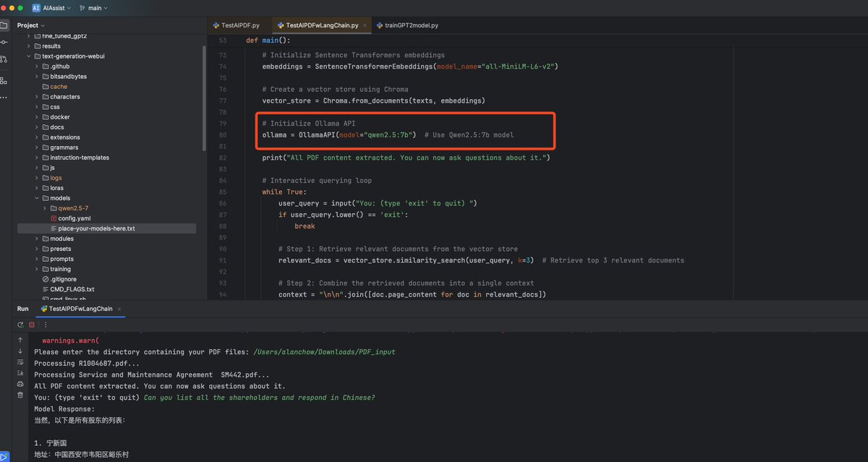Screen dimensions: 868x462
Task: Expand the .github folder
Action: coord(37,66)
